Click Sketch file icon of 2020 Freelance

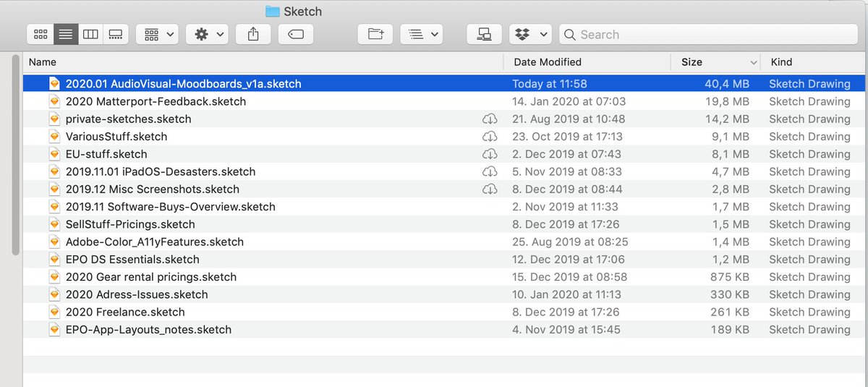pyautogui.click(x=54, y=312)
